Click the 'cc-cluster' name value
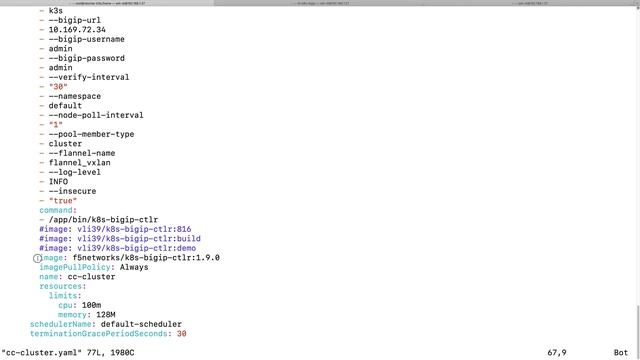 point(91,277)
